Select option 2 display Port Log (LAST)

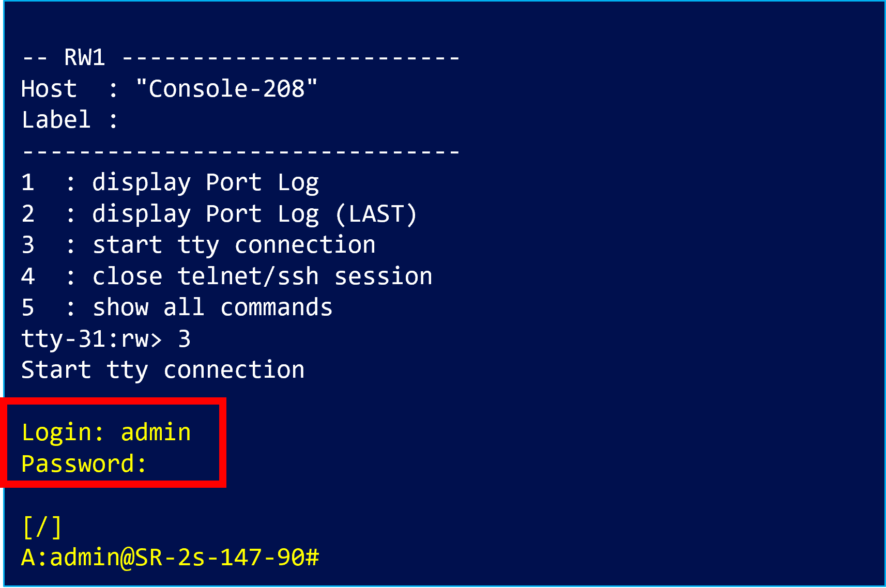click(x=253, y=214)
